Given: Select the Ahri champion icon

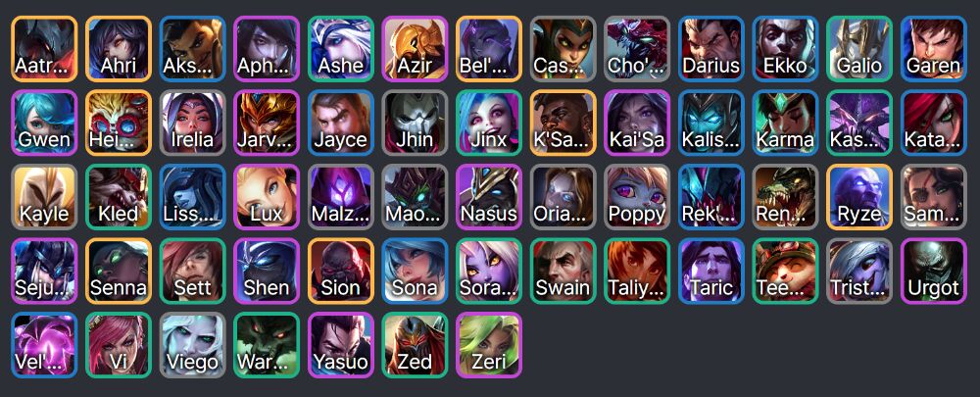Looking at the screenshot, I should [x=119, y=49].
